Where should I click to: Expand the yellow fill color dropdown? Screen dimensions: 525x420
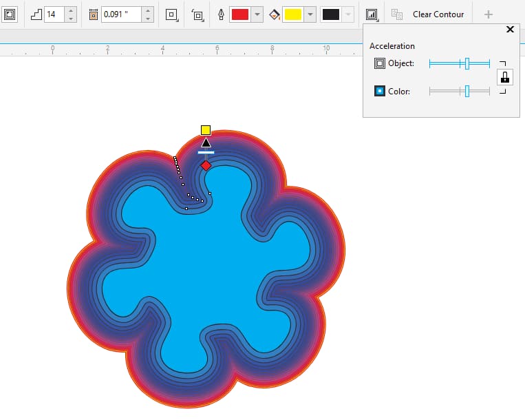pyautogui.click(x=310, y=14)
